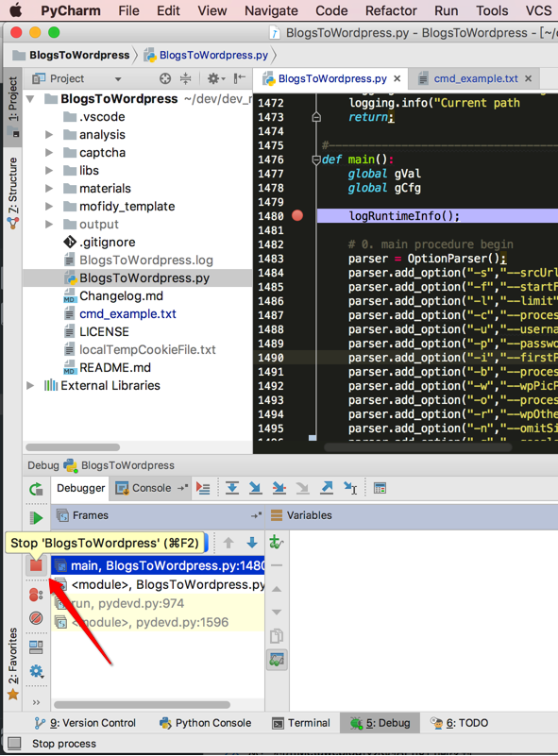The image size is (558, 756).
Task: Select README.md in project tree
Action: 115,367
